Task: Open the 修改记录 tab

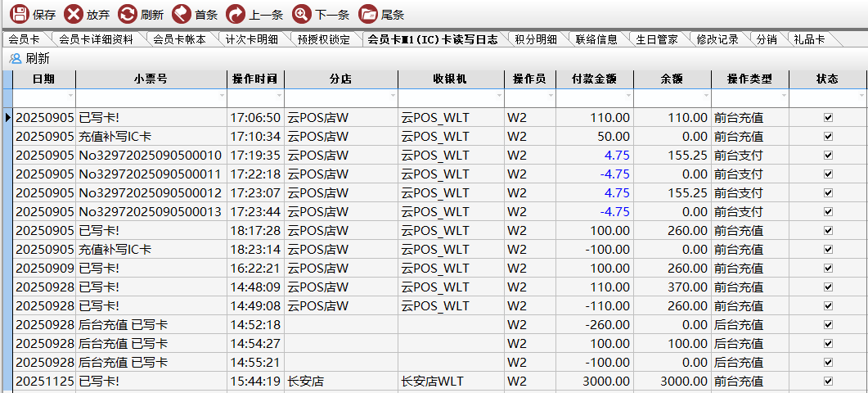Action: tap(717, 39)
